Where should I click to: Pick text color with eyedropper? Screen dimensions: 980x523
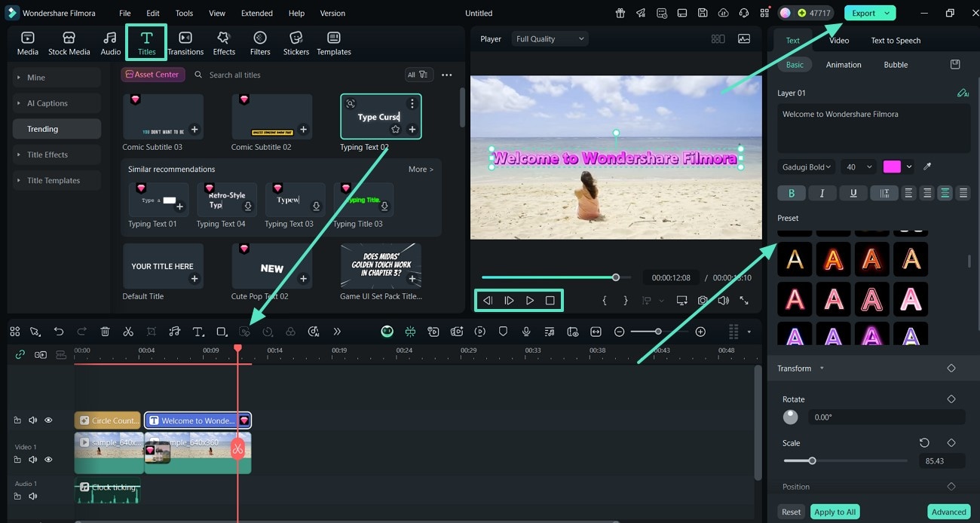927,167
